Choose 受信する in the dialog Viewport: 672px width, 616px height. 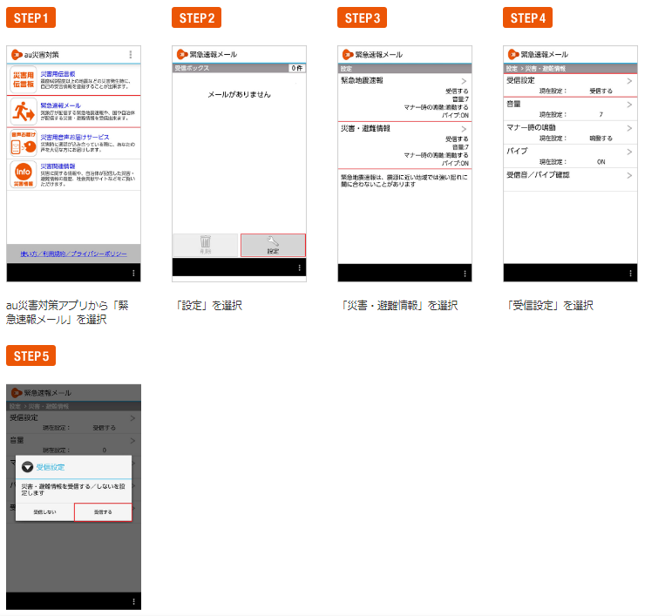tap(103, 512)
